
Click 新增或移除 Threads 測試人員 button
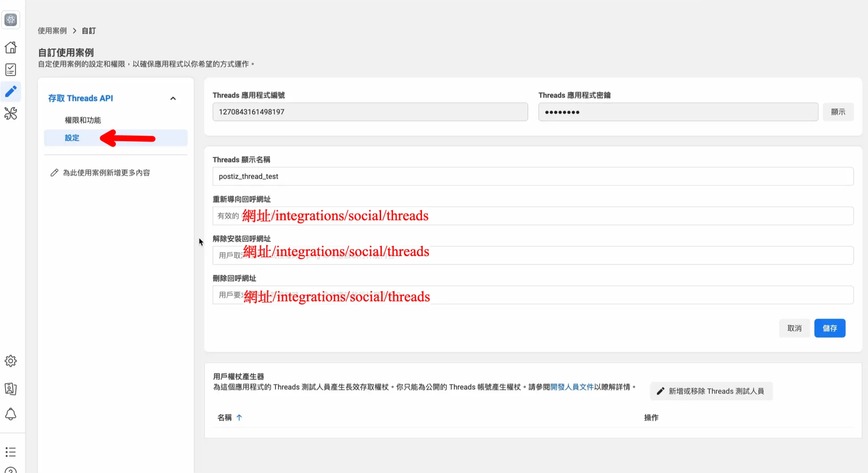(711, 391)
